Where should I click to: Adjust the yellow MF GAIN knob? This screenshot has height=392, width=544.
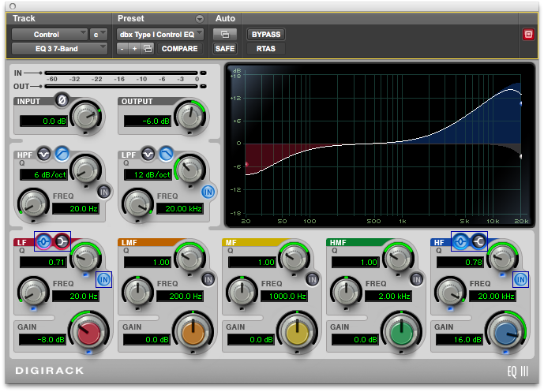click(x=298, y=332)
